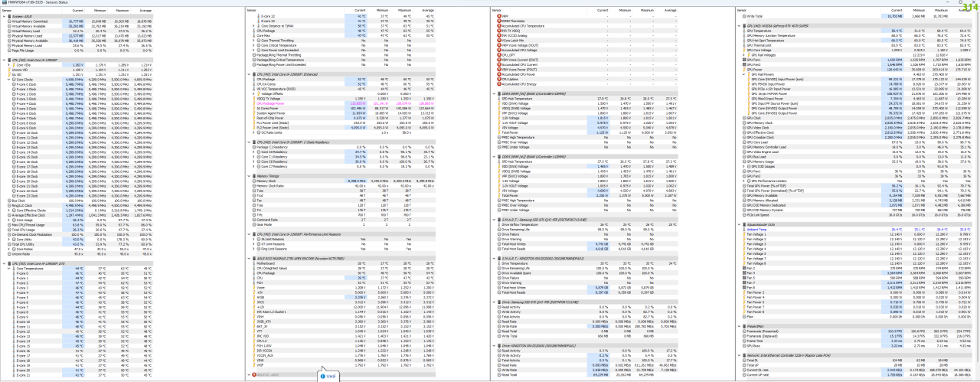Click the icon beside VDDQ TX Voltage
This screenshot has height=382, width=980.
pos(253,97)
